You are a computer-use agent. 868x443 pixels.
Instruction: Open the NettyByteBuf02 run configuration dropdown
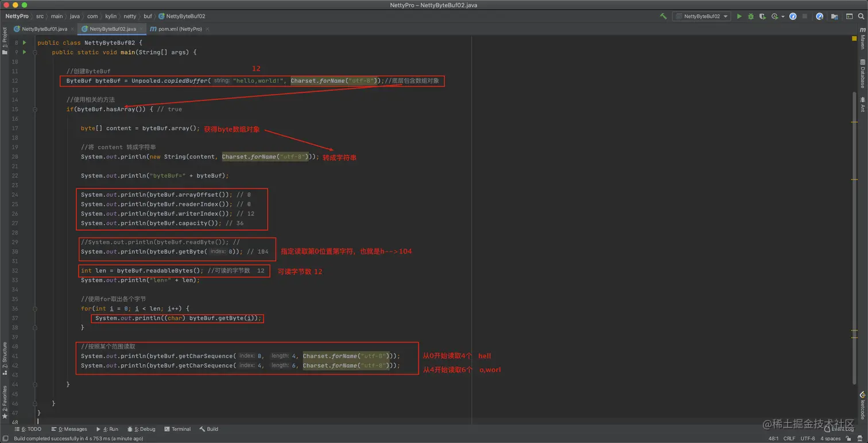[x=702, y=17]
